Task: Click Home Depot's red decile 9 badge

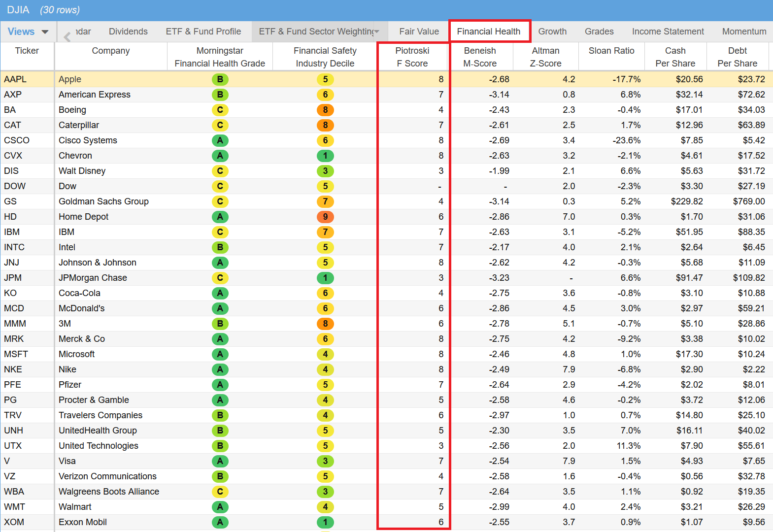Action: coord(325,217)
